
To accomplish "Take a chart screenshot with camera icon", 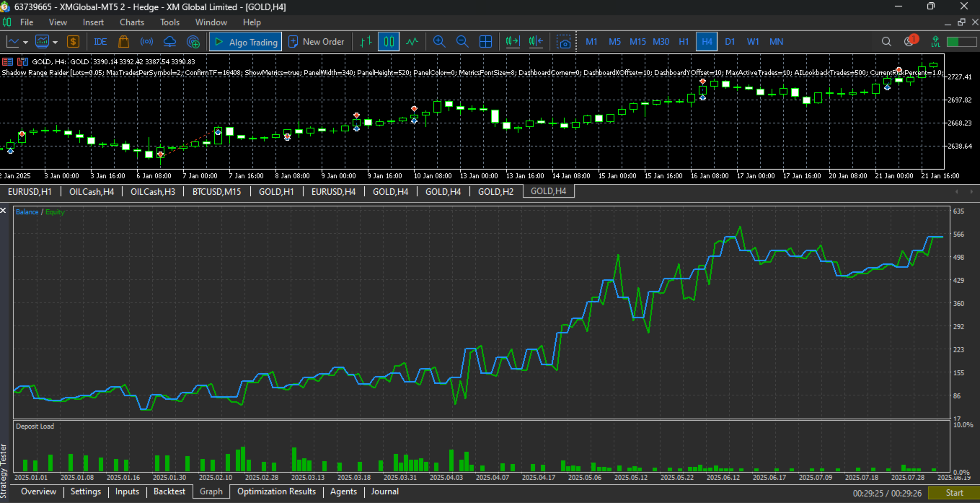I will (x=564, y=42).
